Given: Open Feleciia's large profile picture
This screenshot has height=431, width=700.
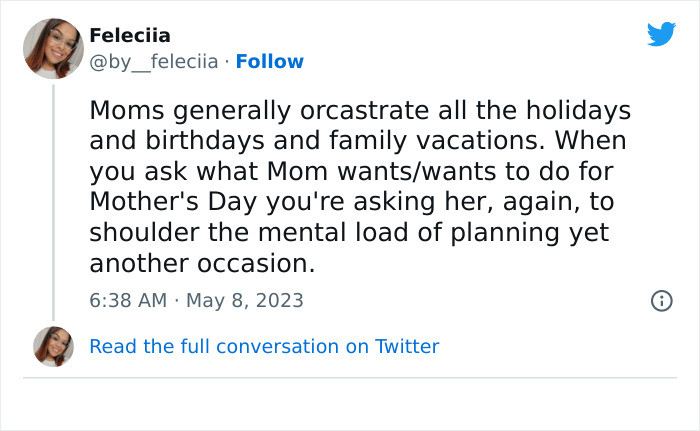Looking at the screenshot, I should point(52,48).
